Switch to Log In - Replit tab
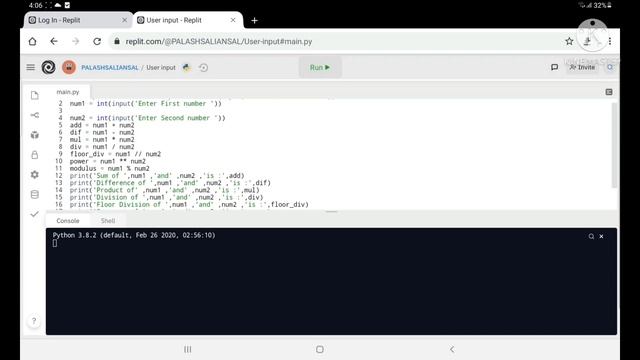This screenshot has width=640, height=360. (78, 20)
